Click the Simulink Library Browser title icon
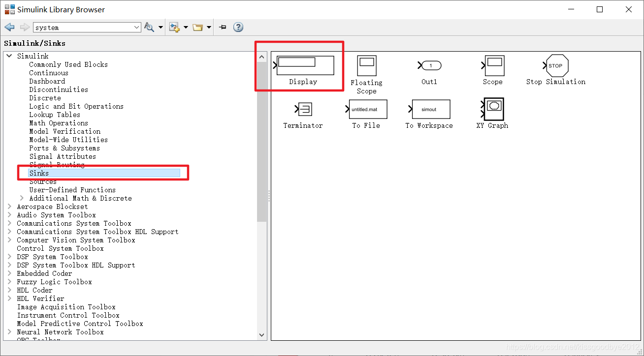644x356 pixels. pyautogui.click(x=9, y=9)
